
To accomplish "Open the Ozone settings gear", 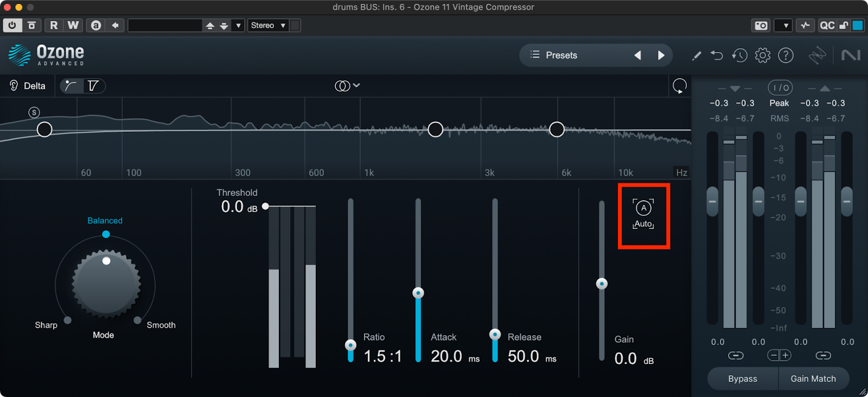I will pos(762,55).
